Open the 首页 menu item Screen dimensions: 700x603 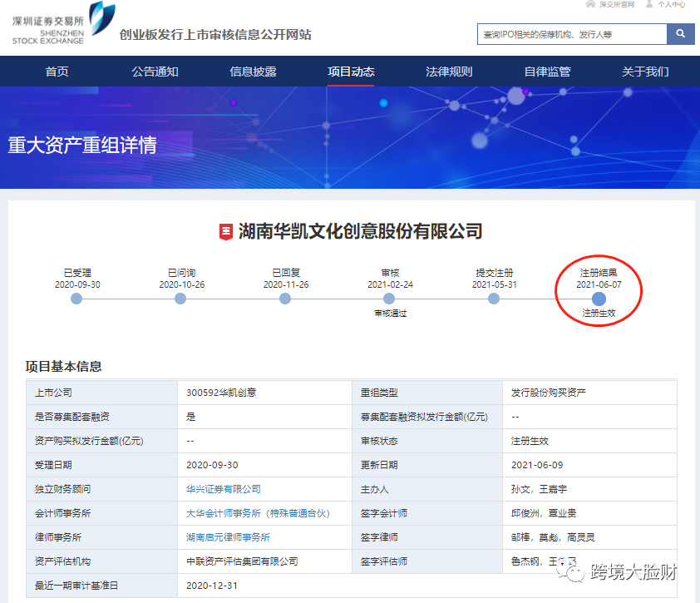pos(56,72)
